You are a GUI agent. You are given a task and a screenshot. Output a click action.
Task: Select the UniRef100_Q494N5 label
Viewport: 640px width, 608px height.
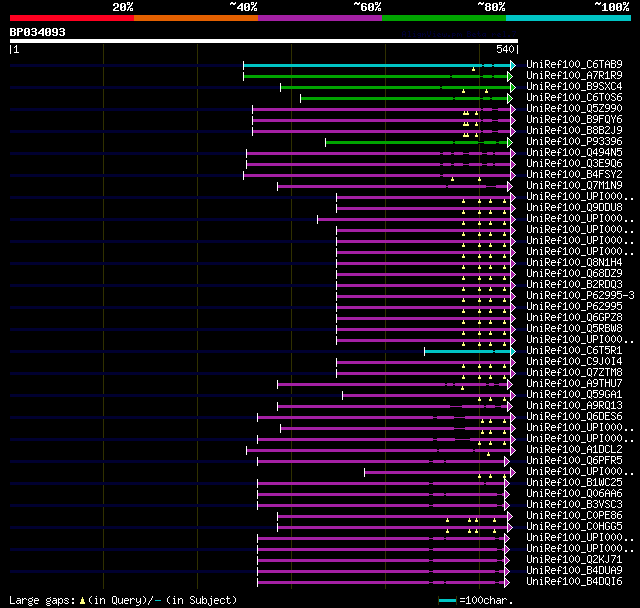click(574, 153)
